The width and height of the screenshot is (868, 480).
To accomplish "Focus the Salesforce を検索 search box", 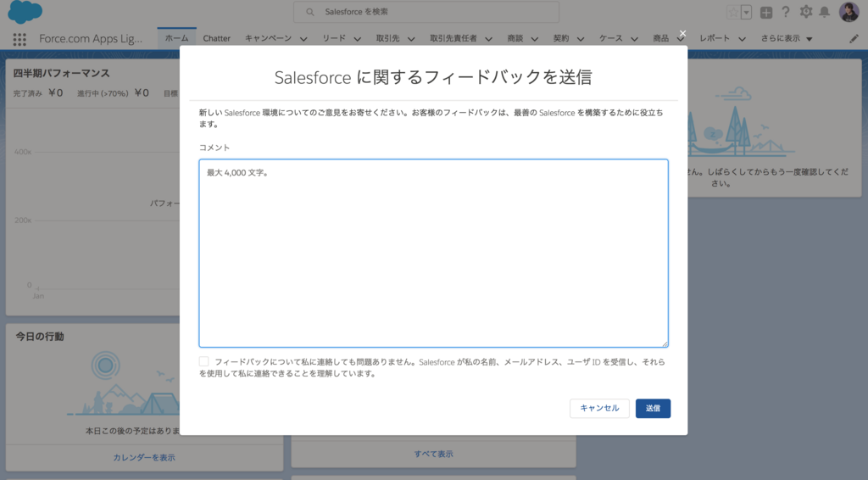I will point(426,12).
